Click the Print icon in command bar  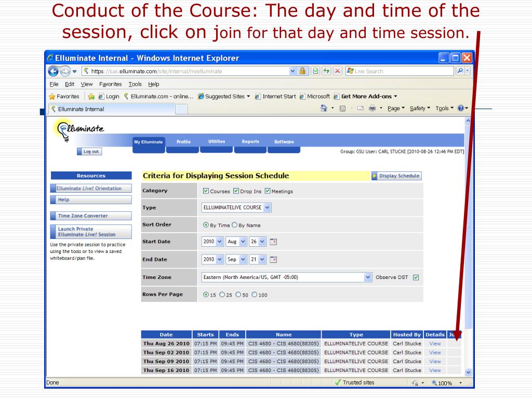point(372,109)
